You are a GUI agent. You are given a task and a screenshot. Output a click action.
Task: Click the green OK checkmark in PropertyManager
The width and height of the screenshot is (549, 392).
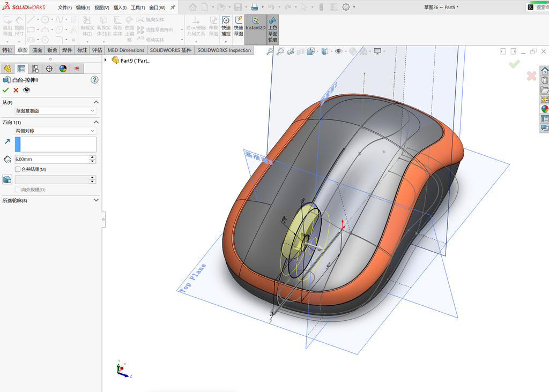pyautogui.click(x=5, y=90)
